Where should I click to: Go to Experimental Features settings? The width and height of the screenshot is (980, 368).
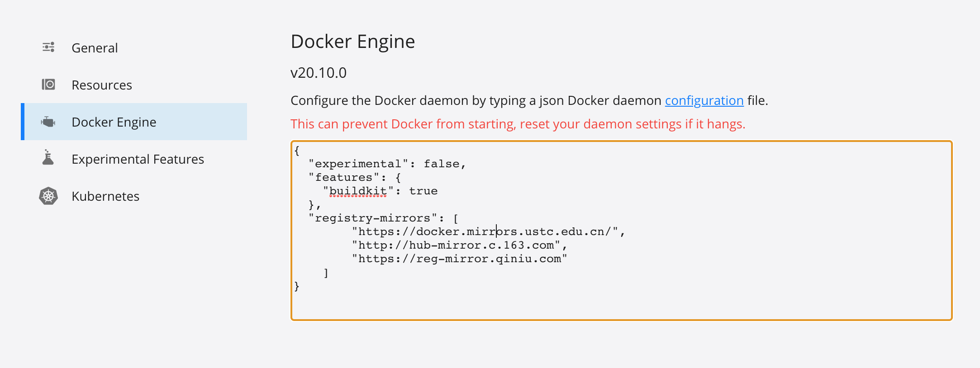click(138, 159)
